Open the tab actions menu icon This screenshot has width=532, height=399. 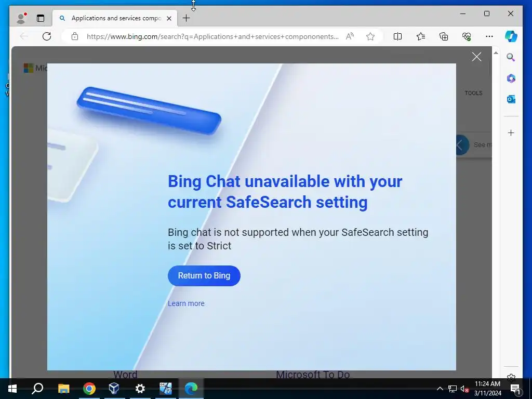click(41, 18)
